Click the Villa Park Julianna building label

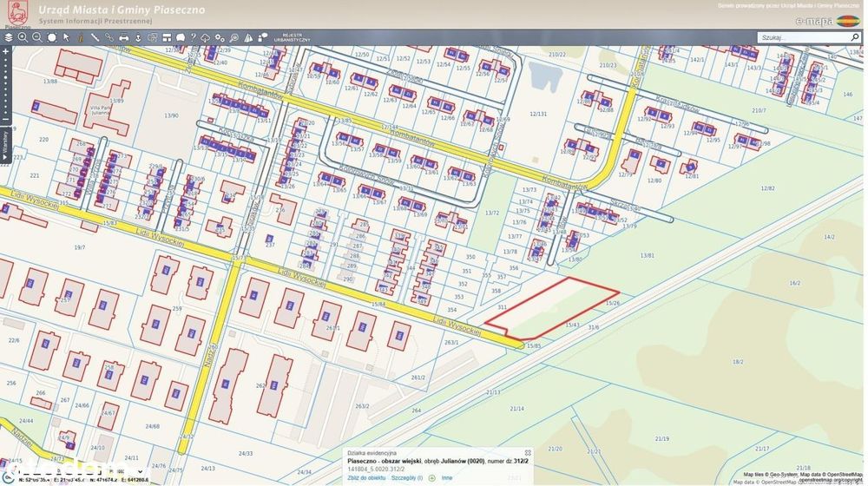pyautogui.click(x=101, y=111)
